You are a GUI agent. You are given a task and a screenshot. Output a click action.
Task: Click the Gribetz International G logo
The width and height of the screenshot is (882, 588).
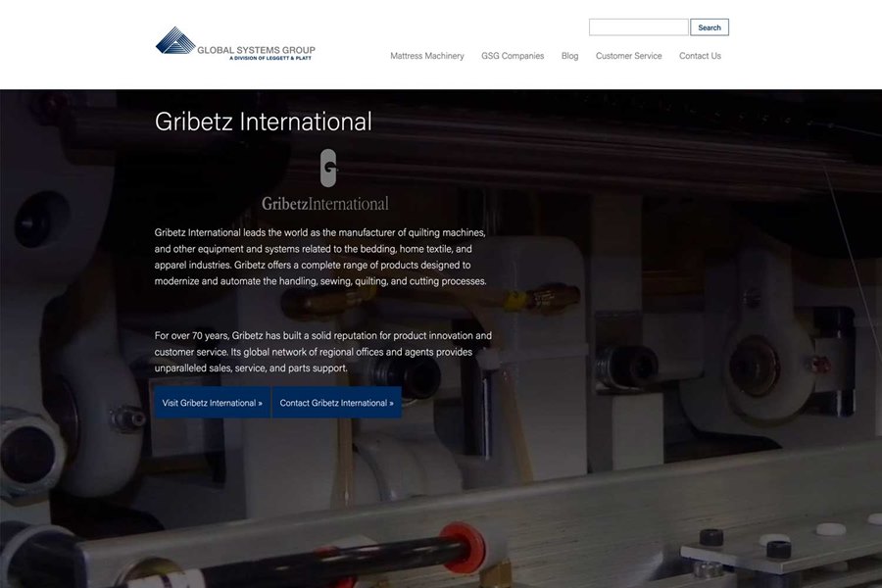click(x=328, y=168)
